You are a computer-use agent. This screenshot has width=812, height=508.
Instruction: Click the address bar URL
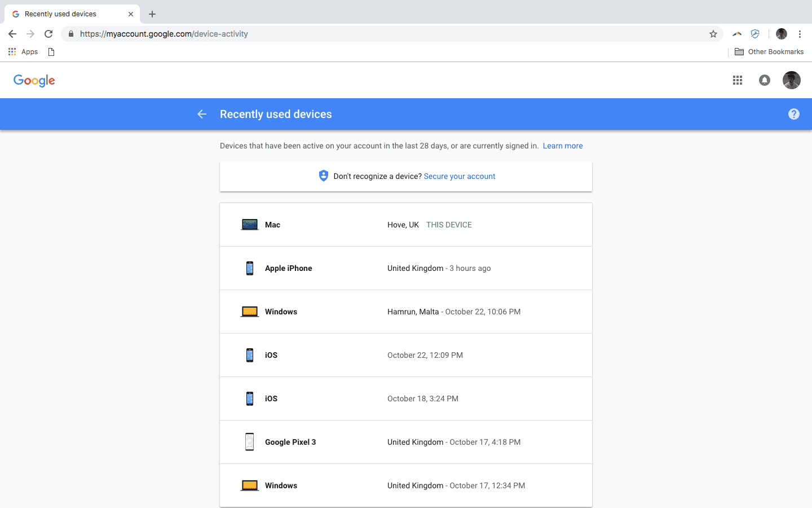pyautogui.click(x=164, y=34)
